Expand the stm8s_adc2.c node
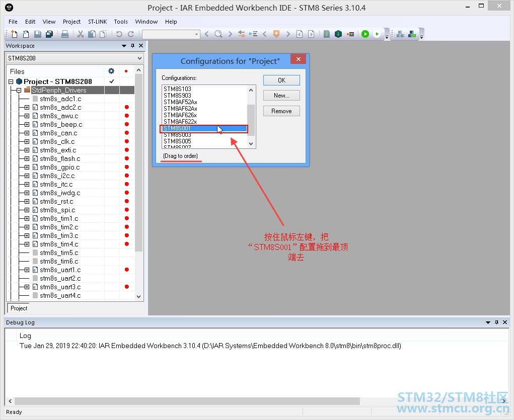Image resolution: width=514 pixels, height=420 pixels. (27, 107)
